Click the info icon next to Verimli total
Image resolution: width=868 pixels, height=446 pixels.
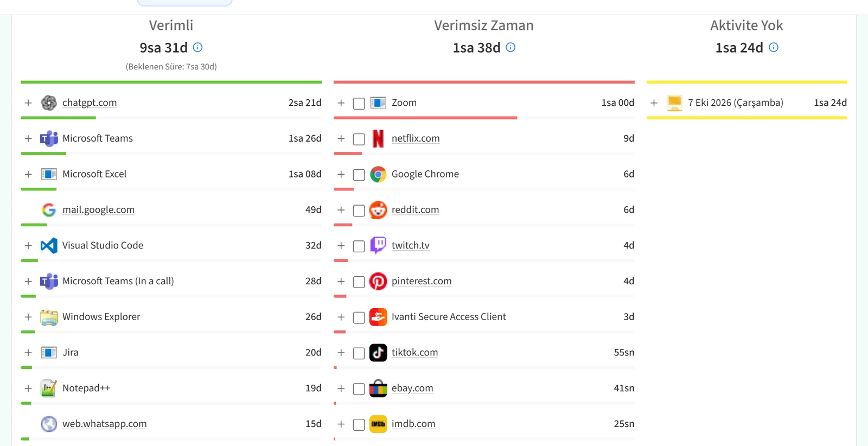pos(198,47)
